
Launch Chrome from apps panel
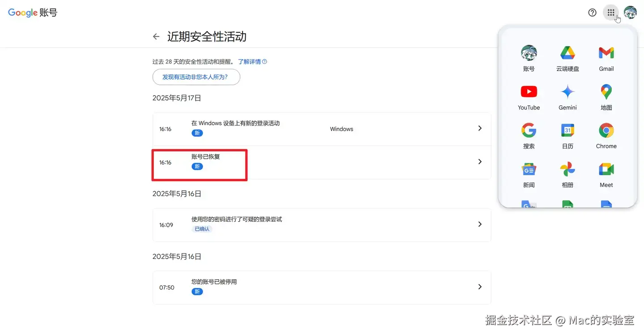(606, 136)
